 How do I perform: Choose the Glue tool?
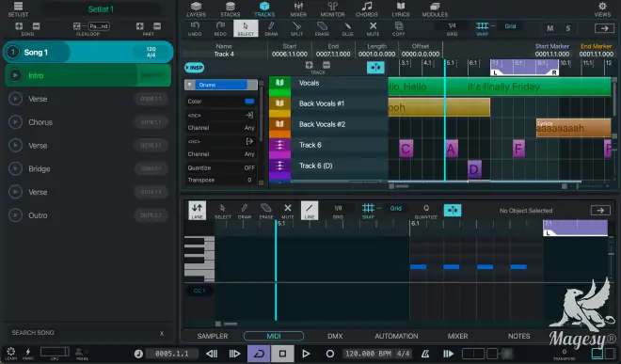pos(347,29)
